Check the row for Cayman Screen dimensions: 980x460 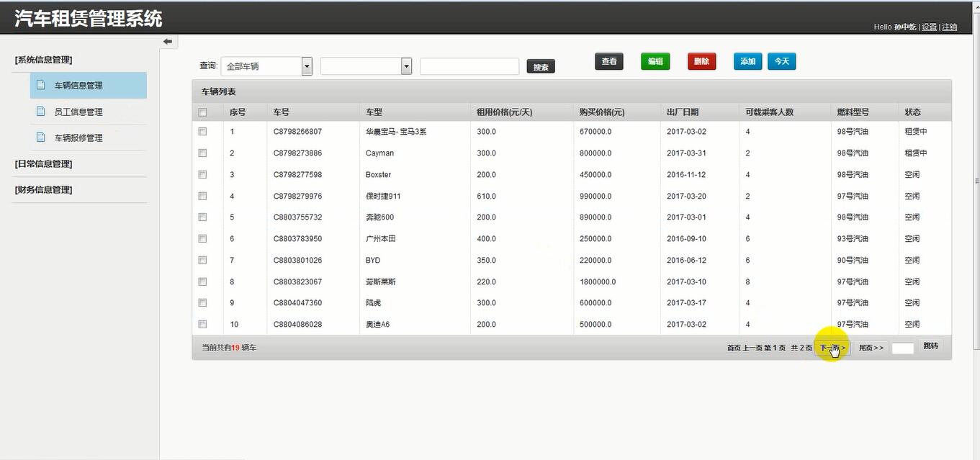tap(202, 153)
